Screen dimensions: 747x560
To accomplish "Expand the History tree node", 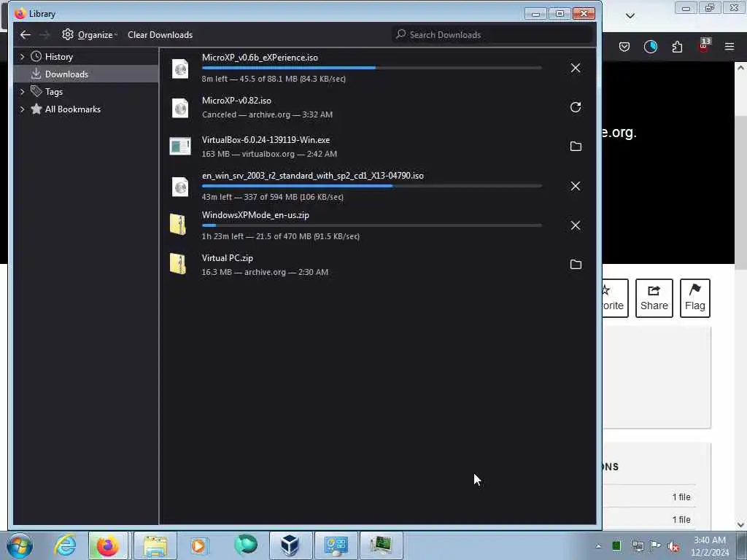I will (22, 57).
